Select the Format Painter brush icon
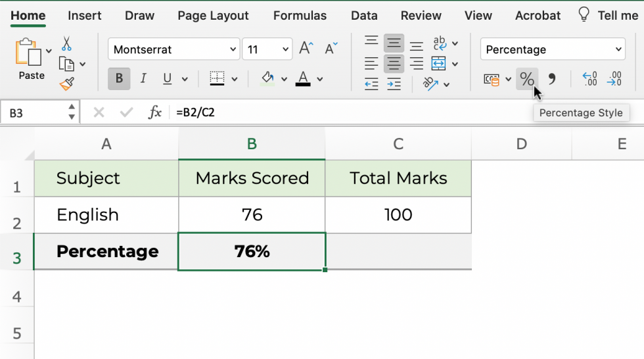This screenshot has height=359, width=644. click(66, 84)
